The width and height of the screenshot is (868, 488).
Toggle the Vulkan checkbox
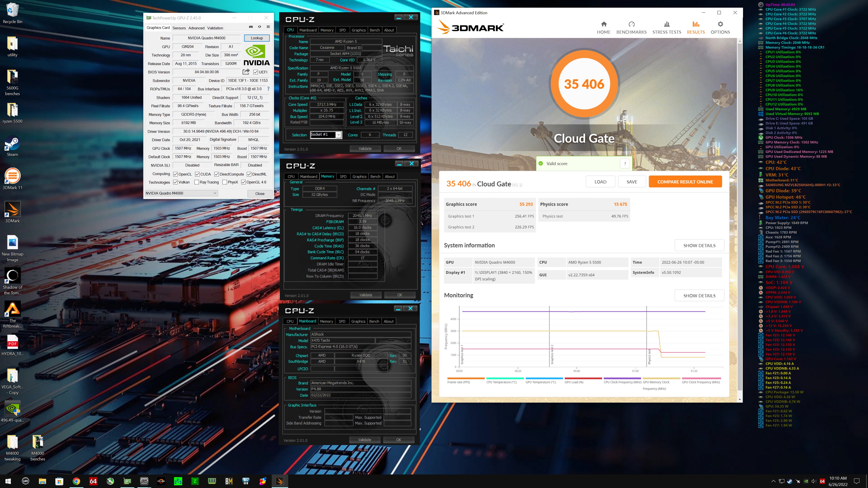(x=175, y=182)
